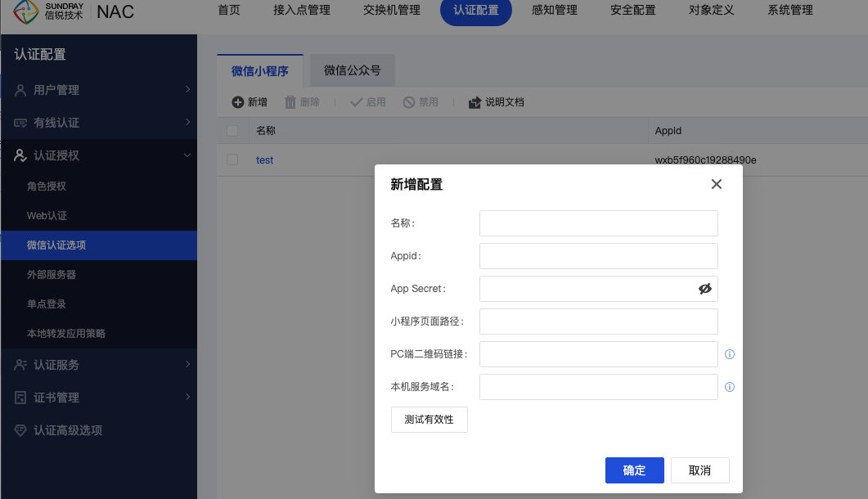
Task: Click the add new (新增) plus icon
Action: click(x=238, y=102)
